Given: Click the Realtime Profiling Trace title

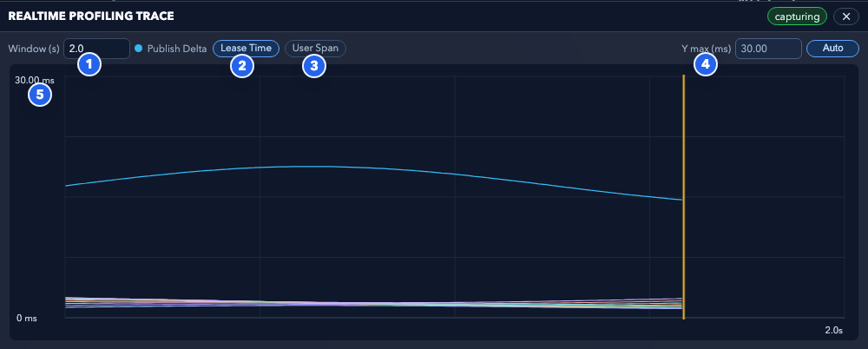Looking at the screenshot, I should pyautogui.click(x=91, y=16).
